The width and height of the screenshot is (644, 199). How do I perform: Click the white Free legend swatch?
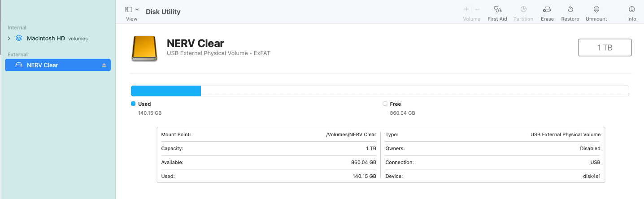click(385, 104)
